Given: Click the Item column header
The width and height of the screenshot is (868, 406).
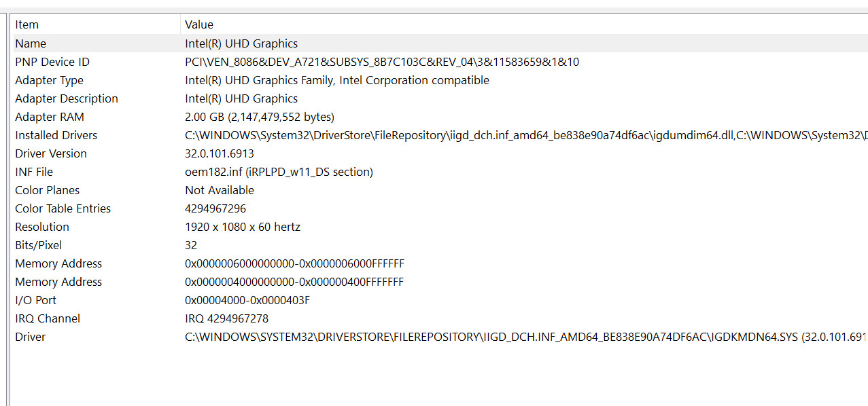Looking at the screenshot, I should click(x=97, y=24).
